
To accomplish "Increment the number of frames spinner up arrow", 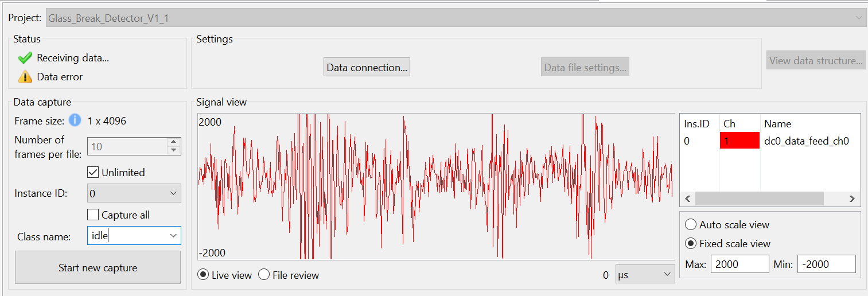I will coord(173,142).
